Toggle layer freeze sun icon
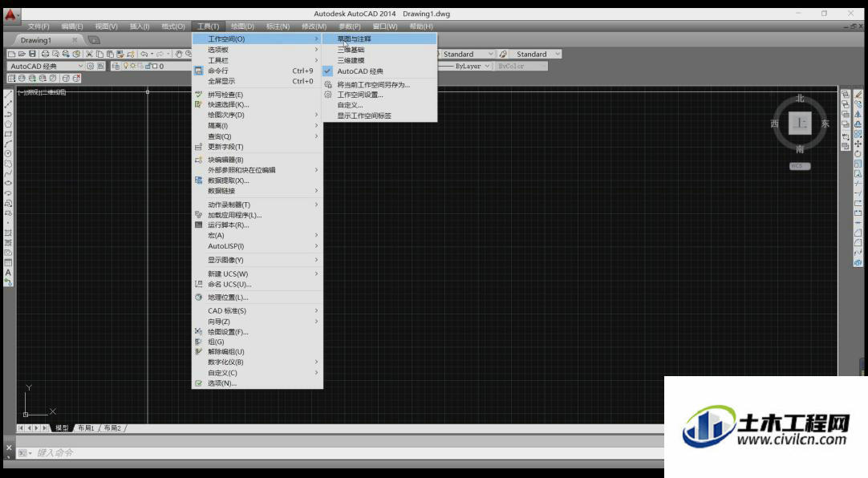This screenshot has width=868, height=478. (133, 66)
